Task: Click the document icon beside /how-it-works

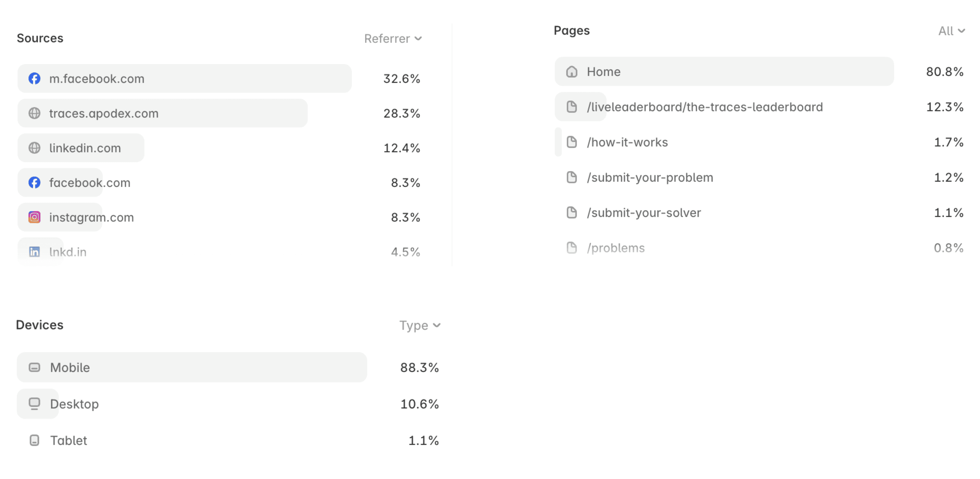Action: pyautogui.click(x=571, y=142)
